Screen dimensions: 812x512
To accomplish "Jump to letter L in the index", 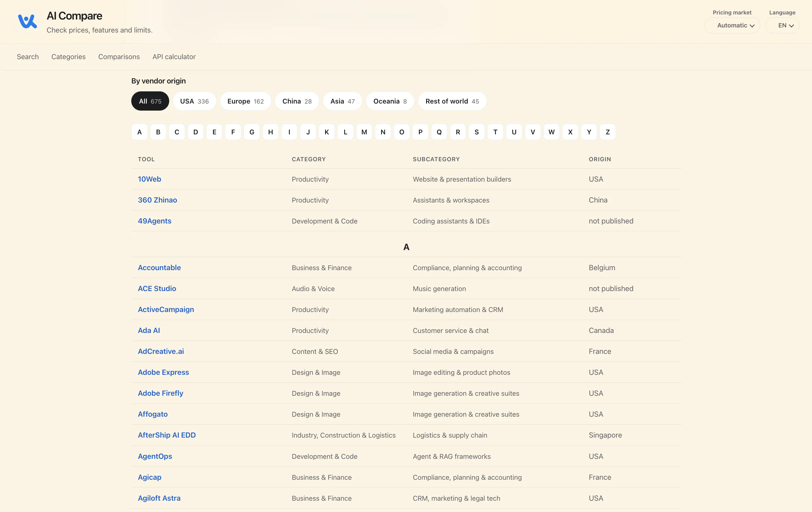I will click(345, 132).
